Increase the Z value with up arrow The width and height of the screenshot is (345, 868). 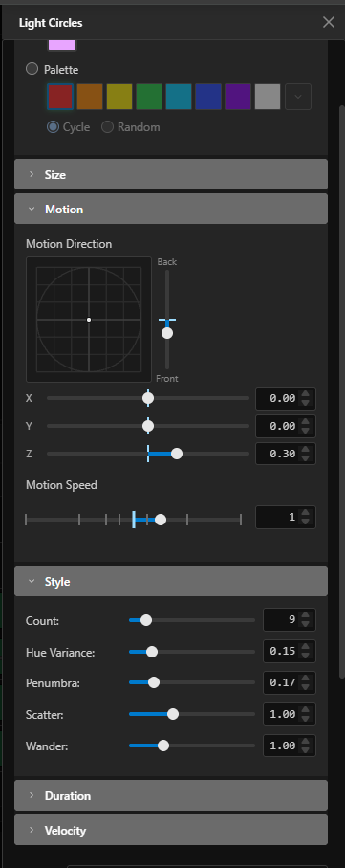(305, 450)
